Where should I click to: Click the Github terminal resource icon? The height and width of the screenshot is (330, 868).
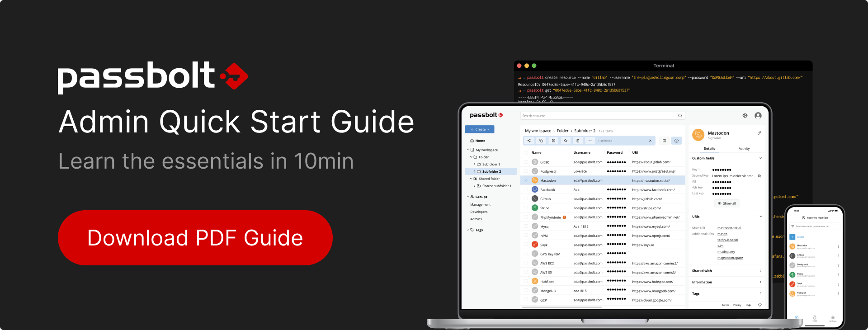(535, 198)
